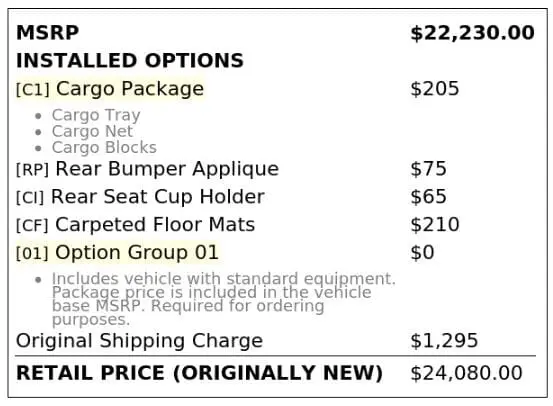The height and width of the screenshot is (406, 553).
Task: Click the Cargo Package option label
Action: tap(110, 89)
